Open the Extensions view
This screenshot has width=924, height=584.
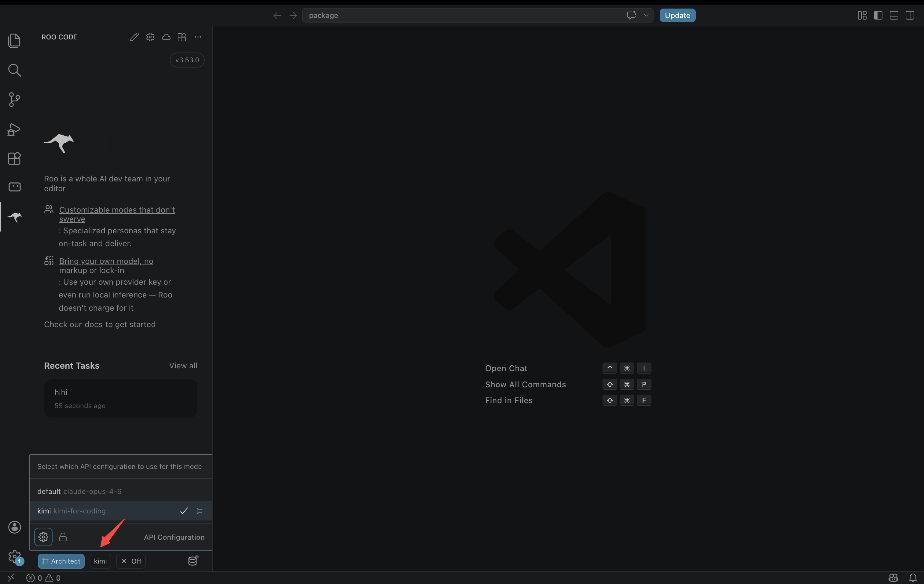(14, 158)
